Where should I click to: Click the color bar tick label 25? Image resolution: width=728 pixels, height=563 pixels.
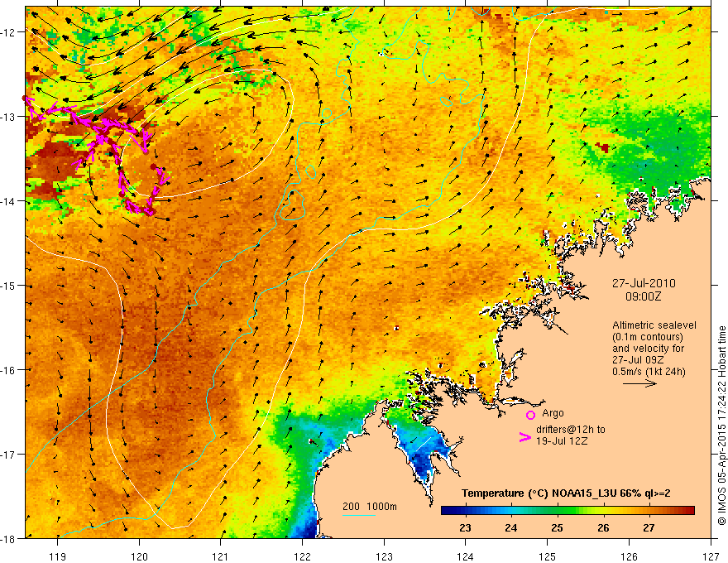tap(557, 528)
